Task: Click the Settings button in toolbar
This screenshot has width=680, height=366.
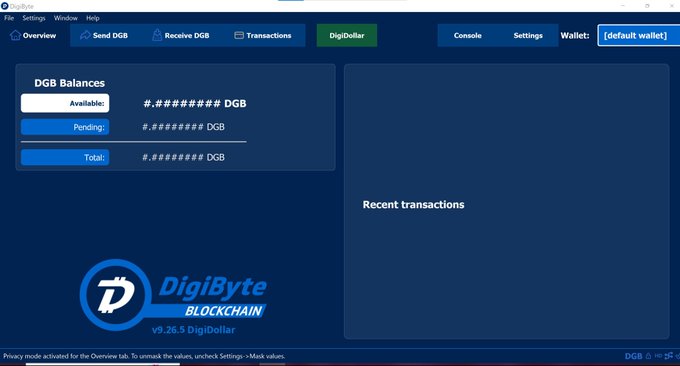Action: coord(528,36)
